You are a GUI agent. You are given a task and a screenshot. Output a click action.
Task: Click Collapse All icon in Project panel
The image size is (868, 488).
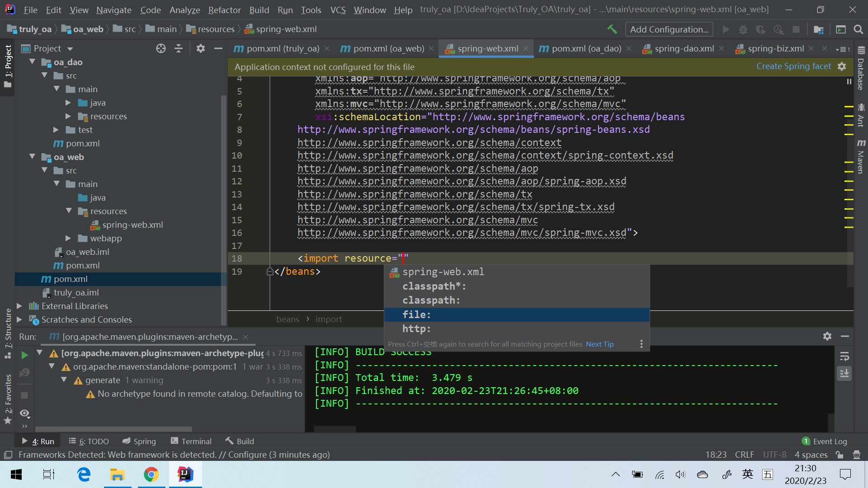pos(179,48)
